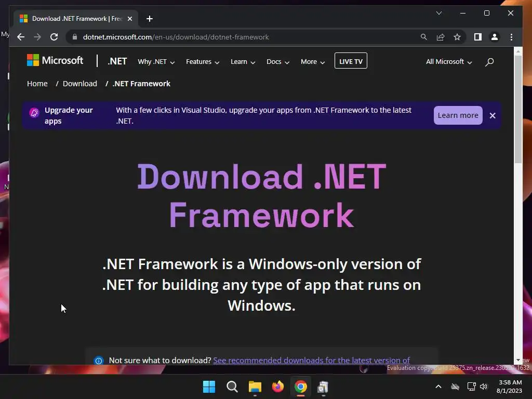Screen dimensions: 532x399
Task: Expand the Features menu
Action: coord(203,62)
